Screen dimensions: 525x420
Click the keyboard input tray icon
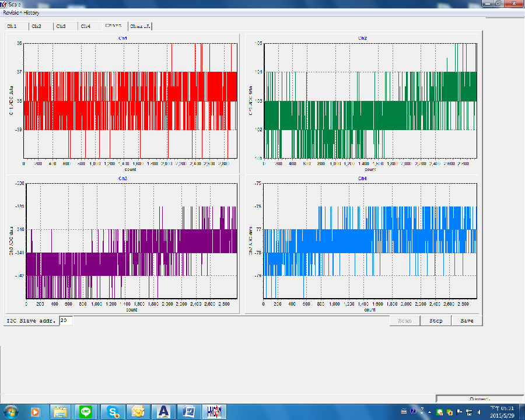(404, 411)
